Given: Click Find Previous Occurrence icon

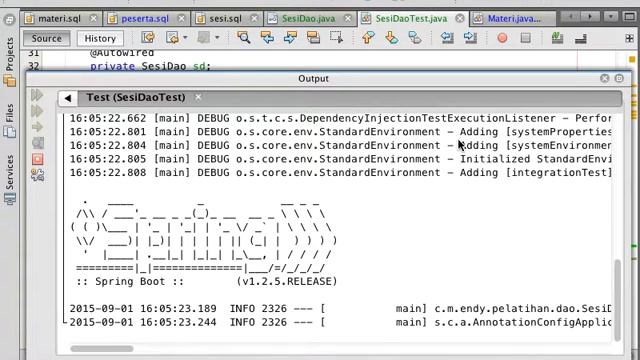Looking at the screenshot, I should [x=267, y=38].
